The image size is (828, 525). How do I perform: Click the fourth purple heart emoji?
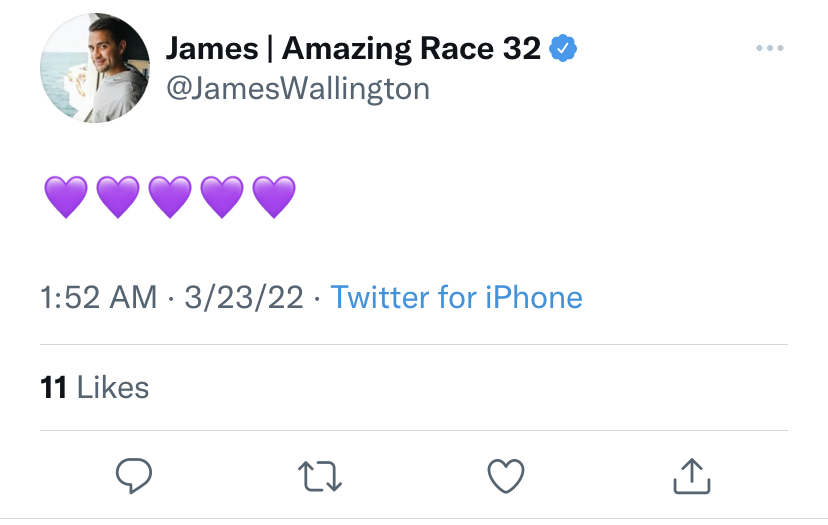222,197
